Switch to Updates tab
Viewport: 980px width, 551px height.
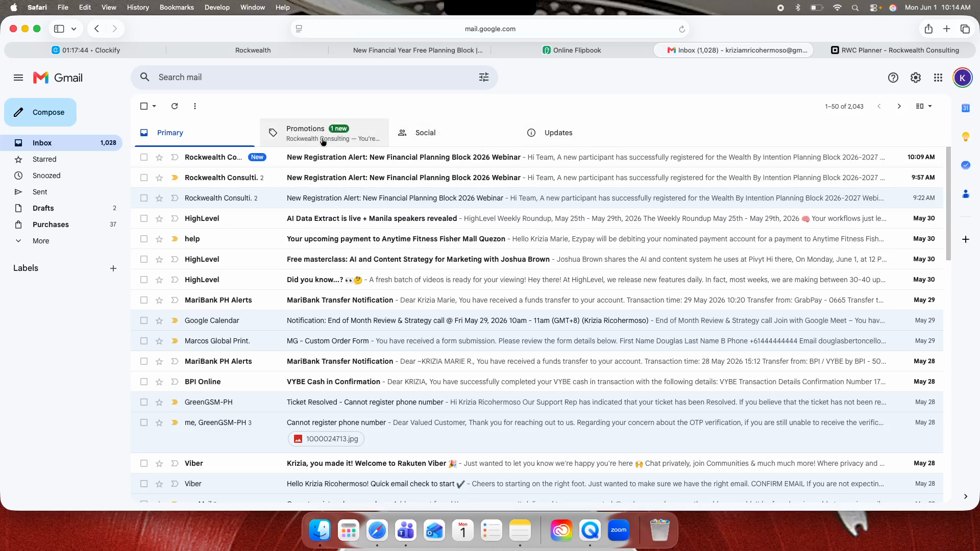point(582,133)
